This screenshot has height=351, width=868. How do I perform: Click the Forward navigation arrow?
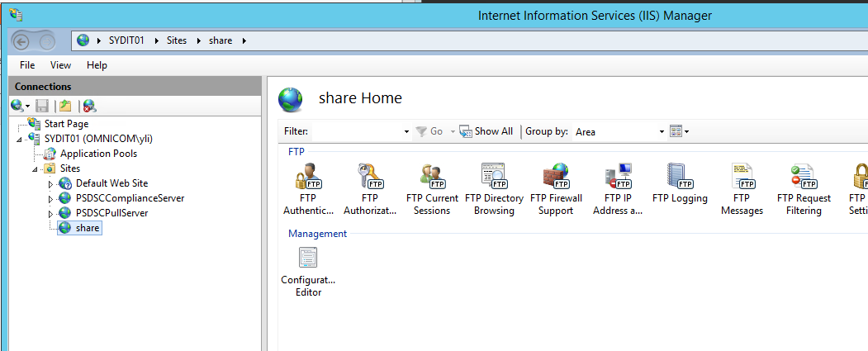tap(47, 41)
